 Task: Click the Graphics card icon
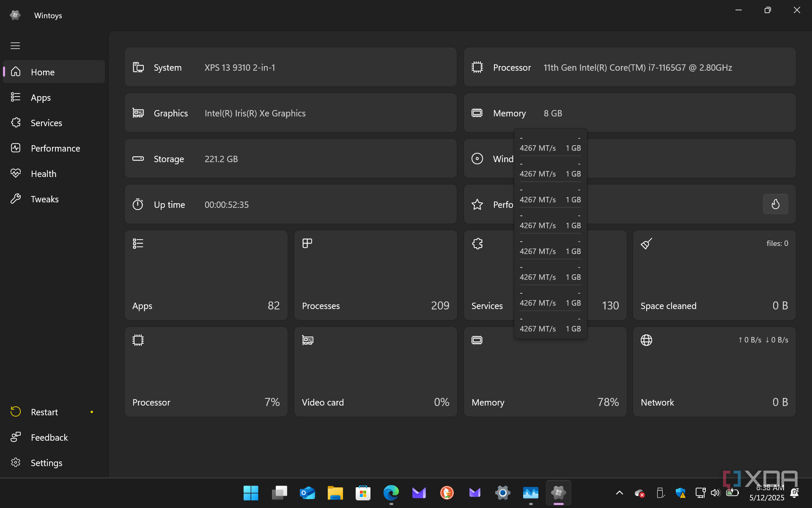138,113
